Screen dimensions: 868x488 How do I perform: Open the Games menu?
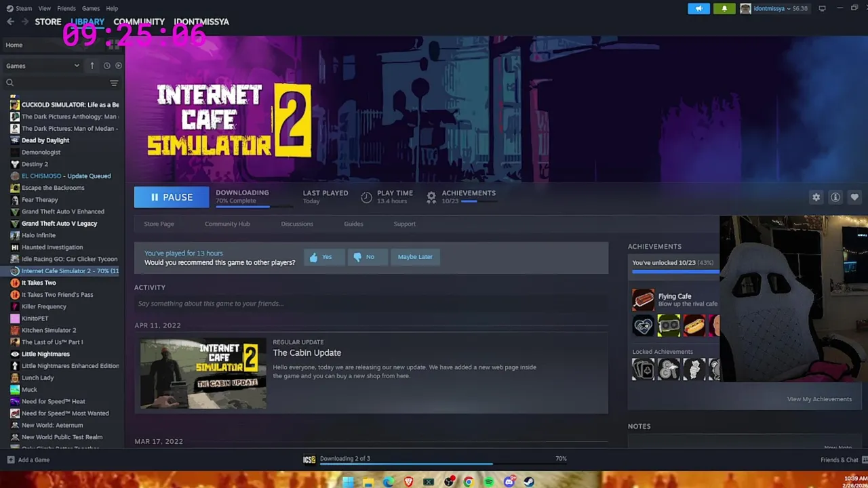90,9
